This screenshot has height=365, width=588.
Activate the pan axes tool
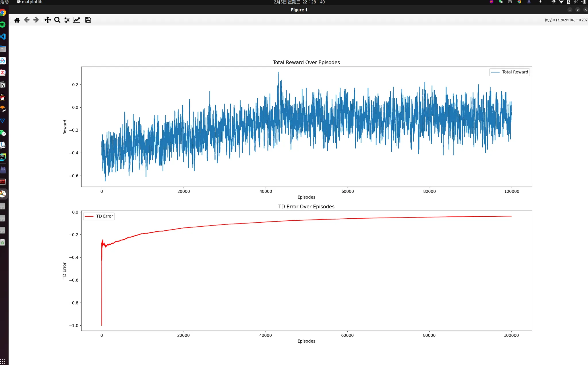48,20
